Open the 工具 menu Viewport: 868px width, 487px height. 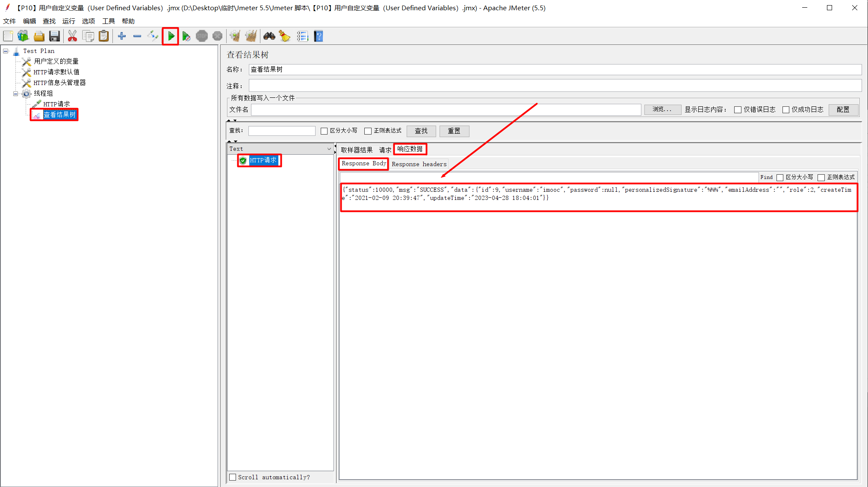(109, 21)
